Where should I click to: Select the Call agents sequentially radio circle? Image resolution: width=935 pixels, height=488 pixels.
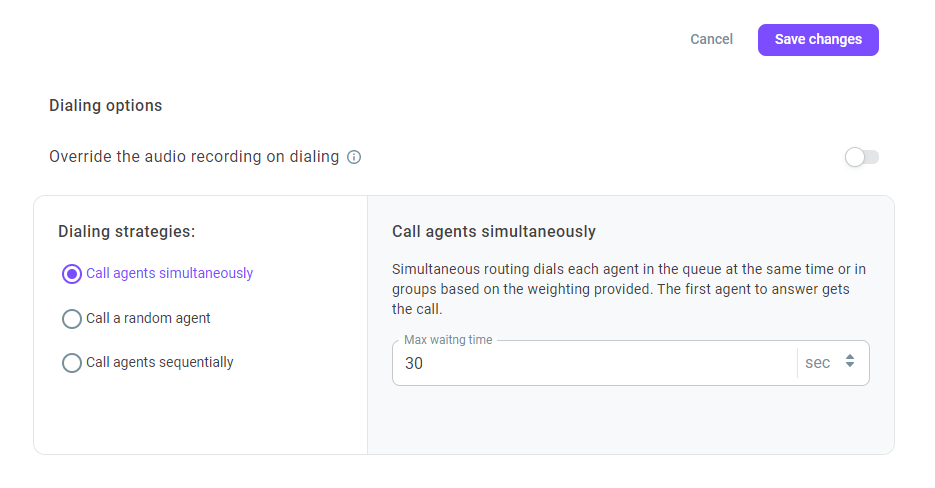[72, 363]
